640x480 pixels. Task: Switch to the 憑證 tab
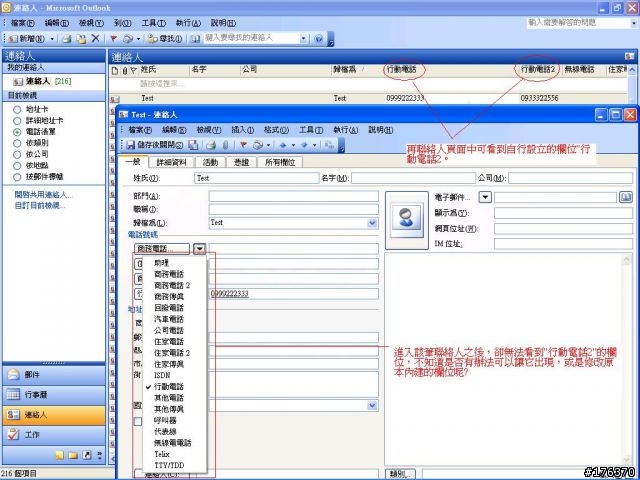[242, 162]
